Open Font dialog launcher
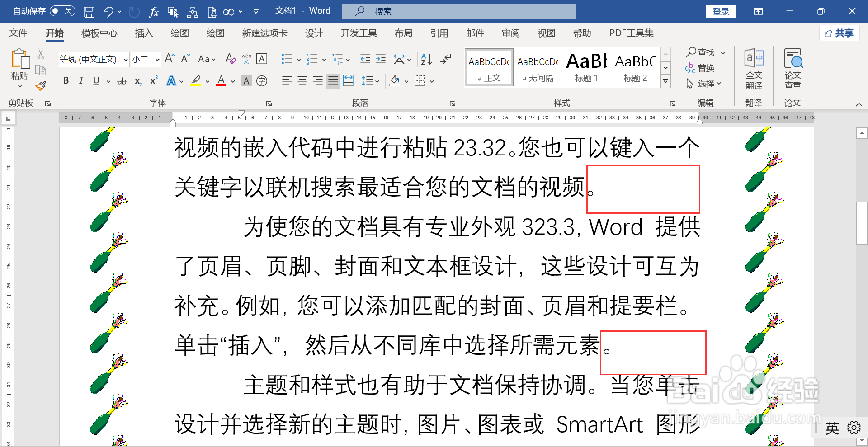Viewport: 868px width, 447px height. (269, 104)
